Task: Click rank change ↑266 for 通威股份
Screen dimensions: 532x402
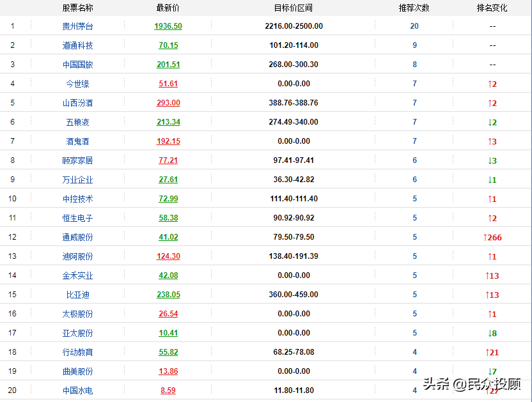Action: tap(492, 238)
